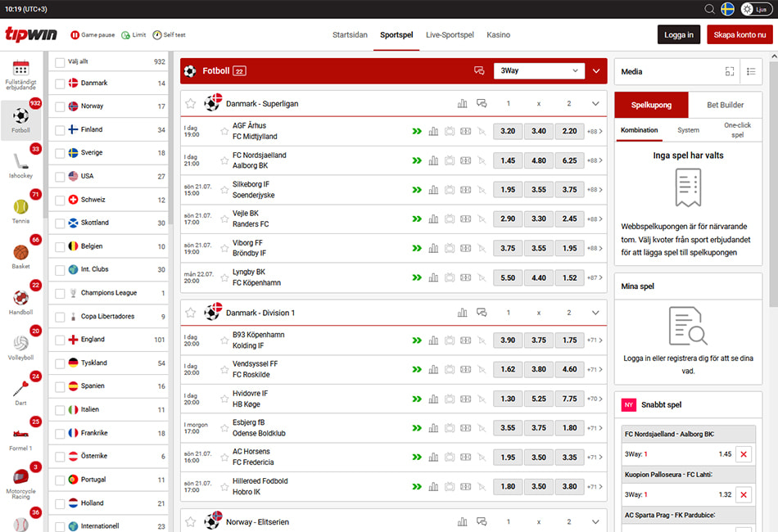Open the search magnifier icon
The width and height of the screenshot is (778, 532).
[x=709, y=9]
